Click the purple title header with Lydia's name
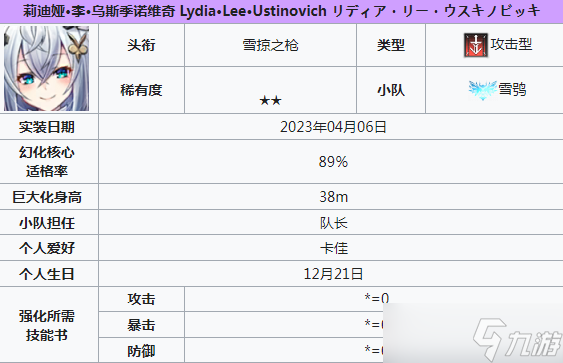Image resolution: width=563 pixels, height=363 pixels. [x=282, y=11]
